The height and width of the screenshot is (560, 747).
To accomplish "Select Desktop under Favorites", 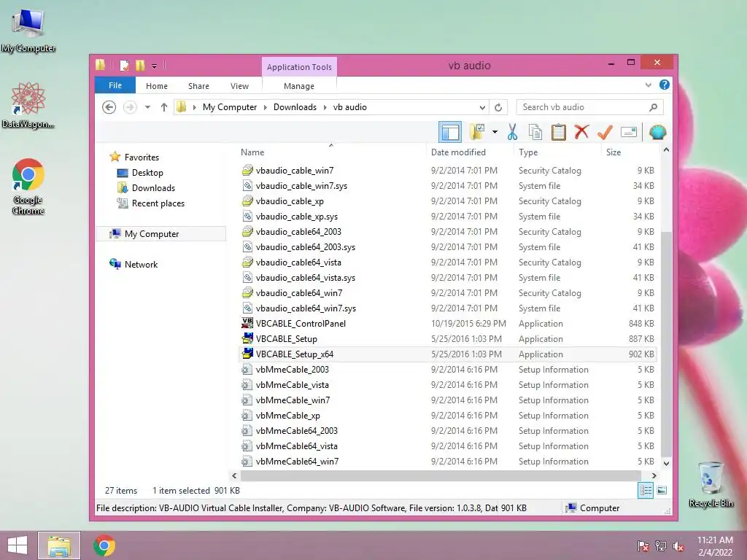I will [x=147, y=172].
